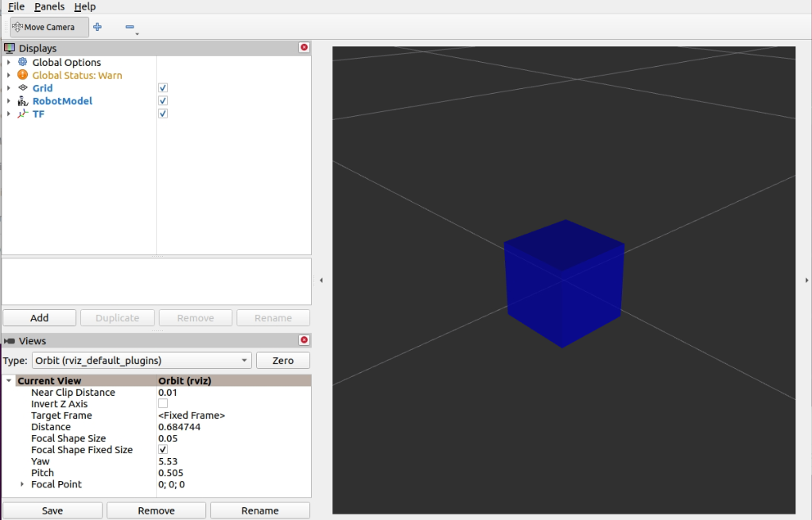This screenshot has height=520, width=812.
Task: Click the Global Options gear icon
Action: [x=23, y=62]
